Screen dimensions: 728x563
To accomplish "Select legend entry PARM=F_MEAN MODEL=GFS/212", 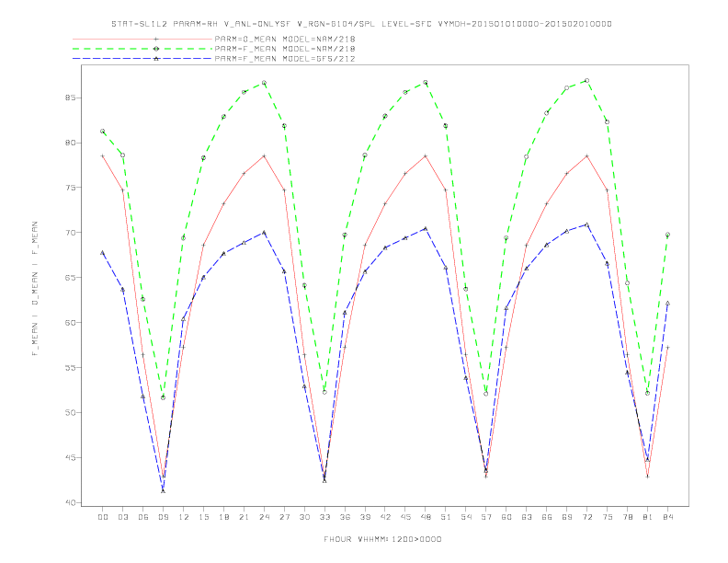I will tap(285, 59).
